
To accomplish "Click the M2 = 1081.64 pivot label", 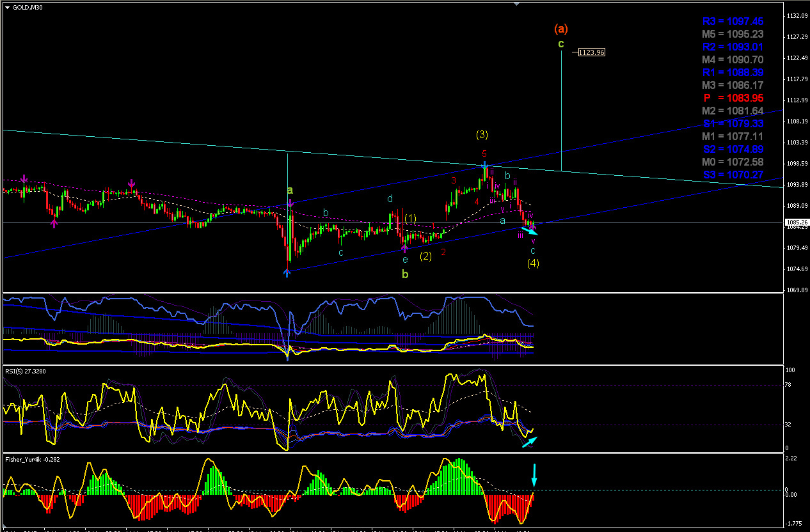I will click(733, 111).
